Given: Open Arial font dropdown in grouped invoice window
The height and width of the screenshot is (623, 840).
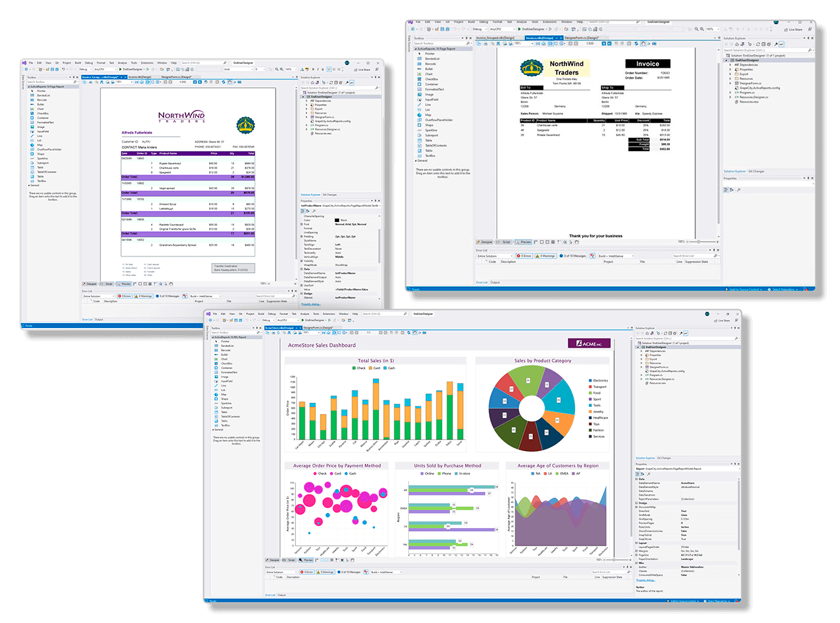Looking at the screenshot, I should 238,69.
